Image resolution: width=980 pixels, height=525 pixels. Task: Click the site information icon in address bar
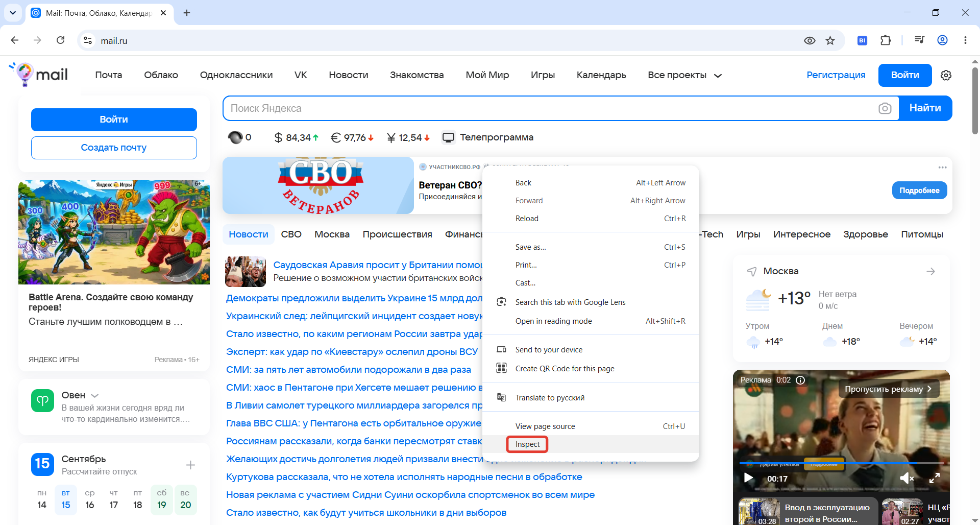tap(88, 40)
